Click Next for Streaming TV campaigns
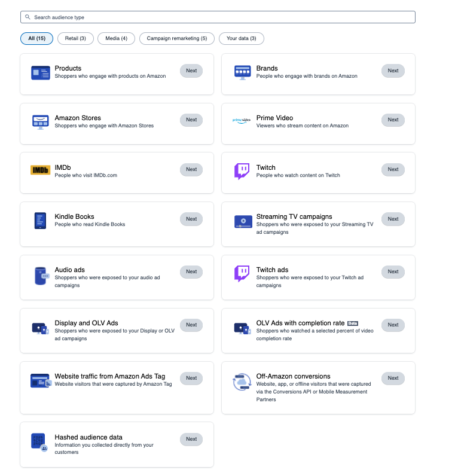Viewport: 458px width, 476px height. coord(393,219)
